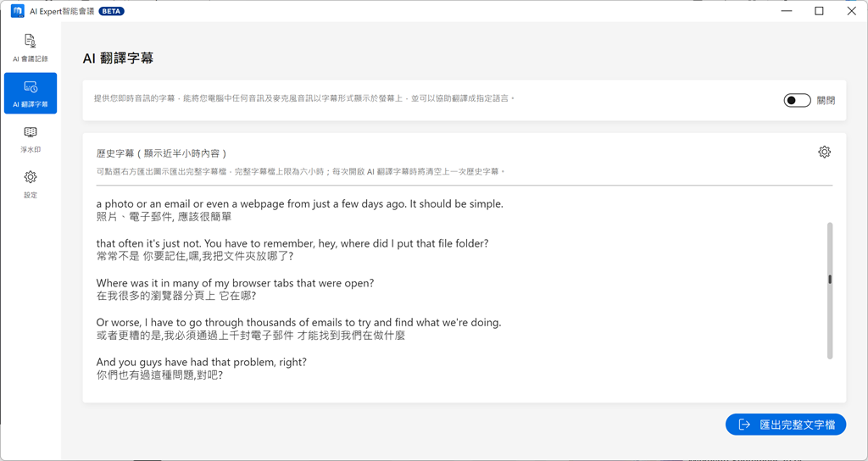The image size is (868, 461).
Task: Select the AI 翻譯字幕 sidebar item
Action: click(x=31, y=93)
